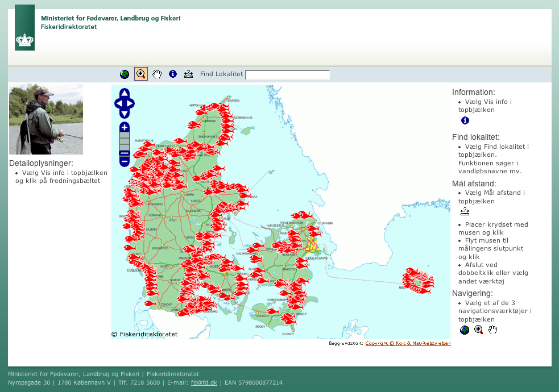
Task: Click the Find Lokalitet search field
Action: (x=288, y=75)
